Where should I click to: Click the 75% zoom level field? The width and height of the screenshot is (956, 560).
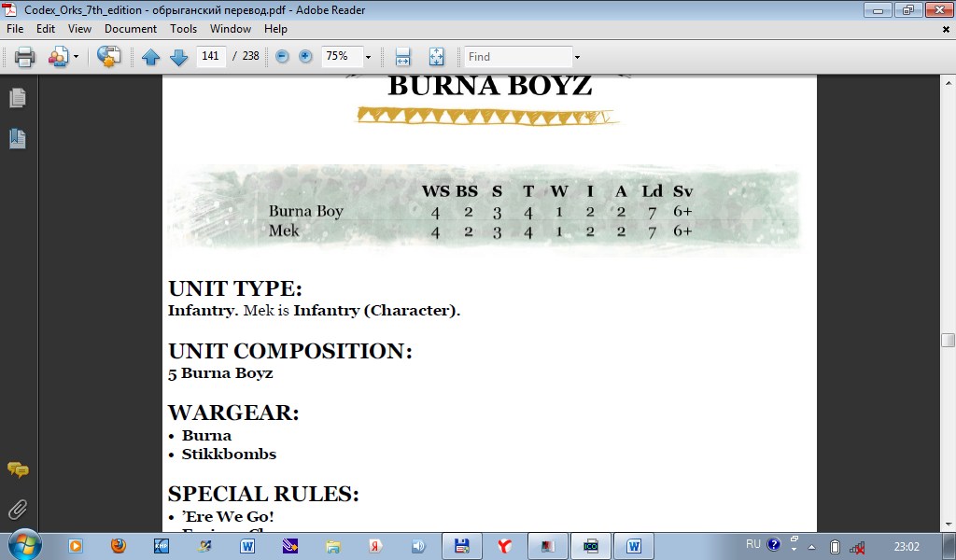[x=342, y=56]
